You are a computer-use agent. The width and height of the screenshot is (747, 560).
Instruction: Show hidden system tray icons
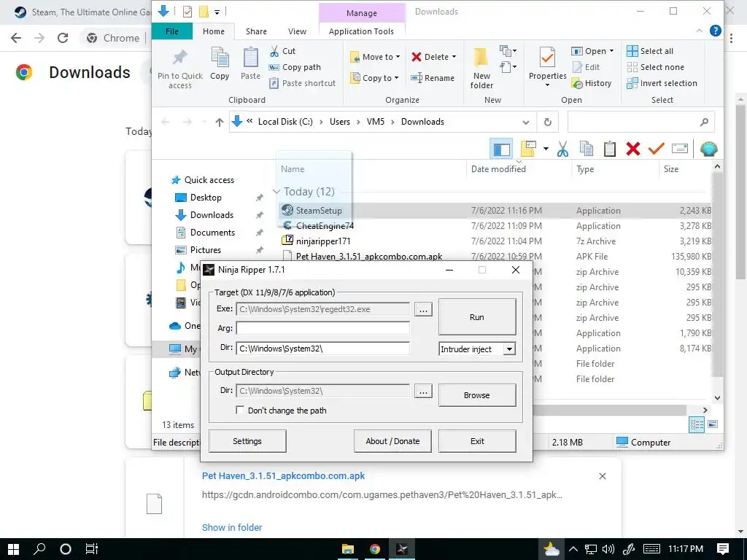[x=573, y=549]
